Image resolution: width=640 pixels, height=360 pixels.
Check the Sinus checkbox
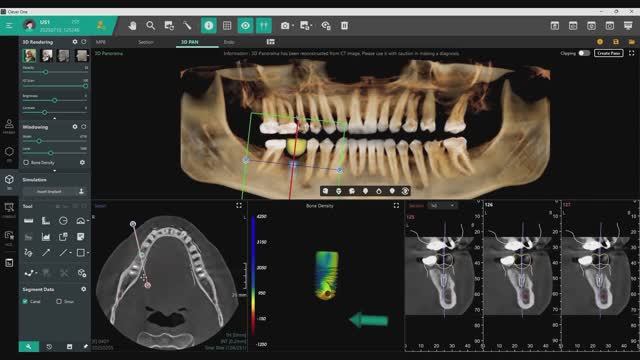[59, 301]
